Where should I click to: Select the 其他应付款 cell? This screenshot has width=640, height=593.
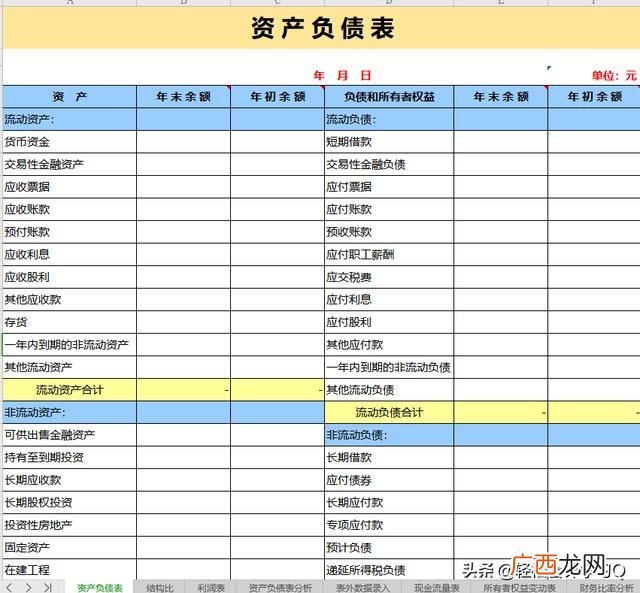click(x=389, y=345)
